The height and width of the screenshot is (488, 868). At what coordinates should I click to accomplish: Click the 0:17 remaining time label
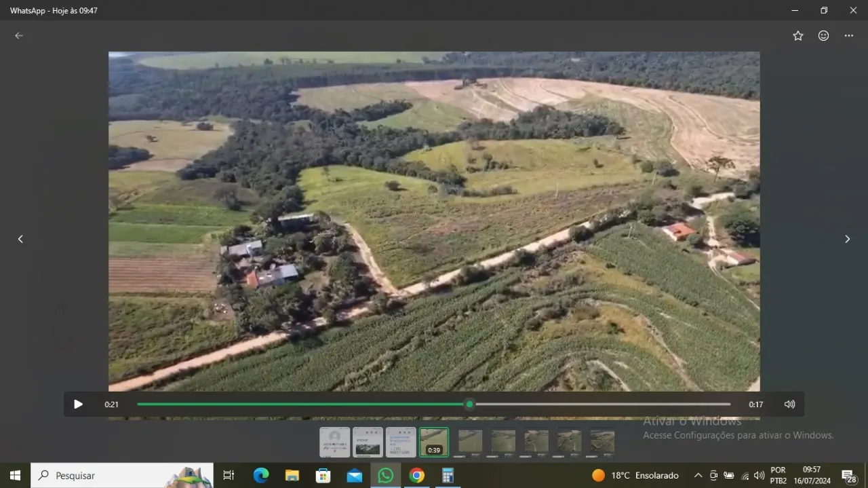(x=755, y=405)
